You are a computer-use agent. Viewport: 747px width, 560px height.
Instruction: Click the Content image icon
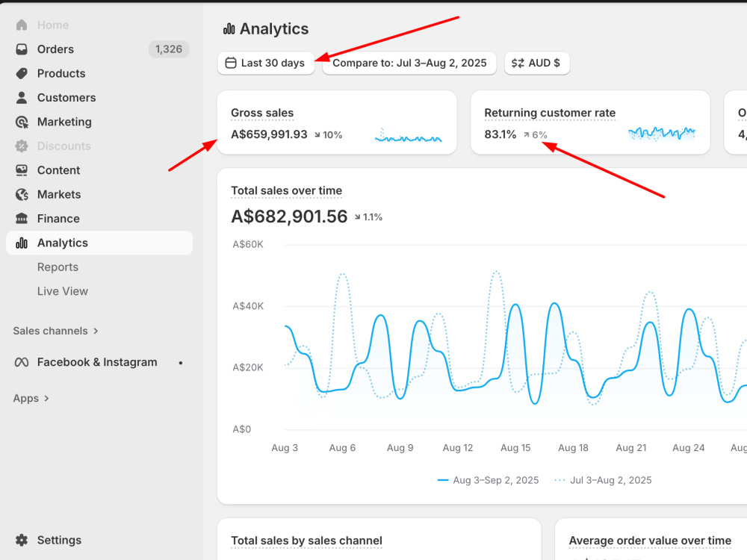point(22,170)
